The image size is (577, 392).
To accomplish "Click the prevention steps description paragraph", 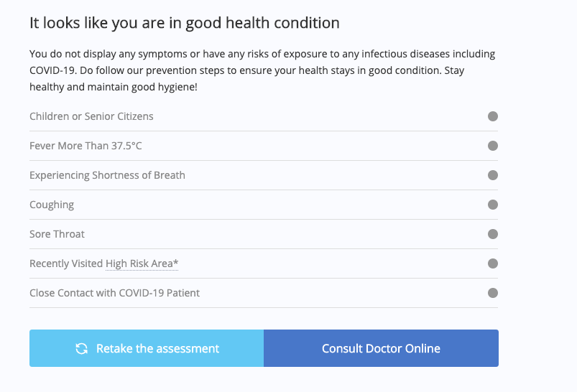I will (x=262, y=70).
